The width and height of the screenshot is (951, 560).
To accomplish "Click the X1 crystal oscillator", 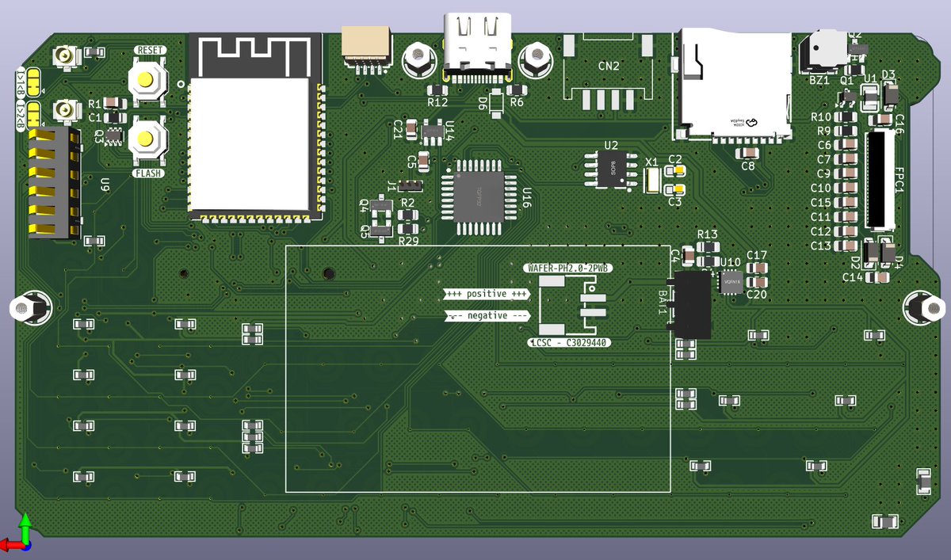I will 652,182.
